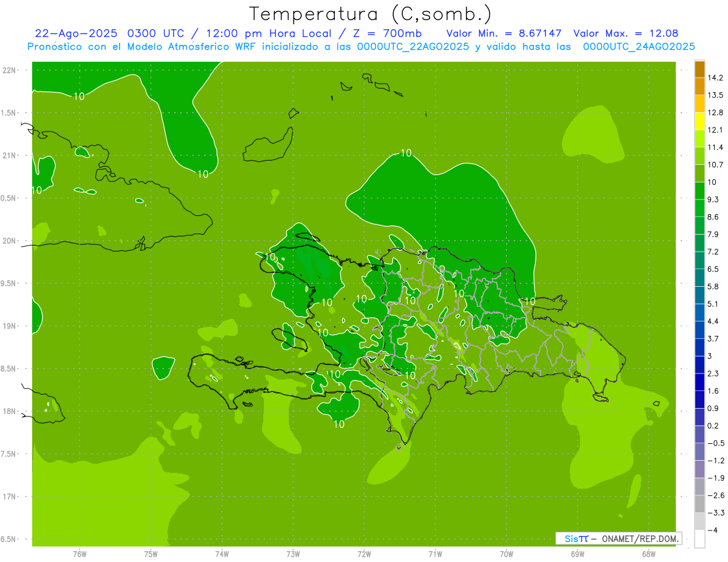Screen dimensions: 728x562
Task: Click 'Valor Min. = 8.67147' text
Action: (x=504, y=33)
